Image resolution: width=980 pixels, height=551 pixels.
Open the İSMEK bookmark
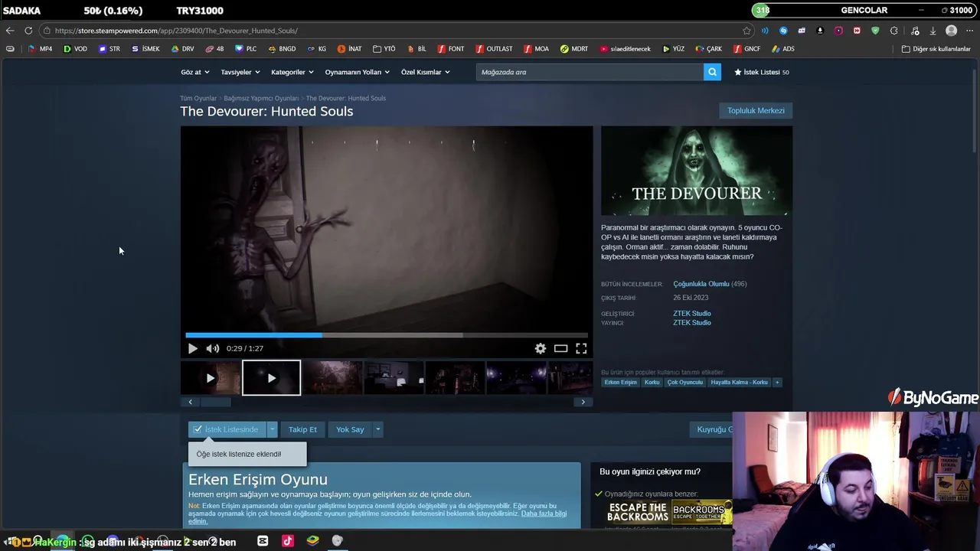point(145,49)
